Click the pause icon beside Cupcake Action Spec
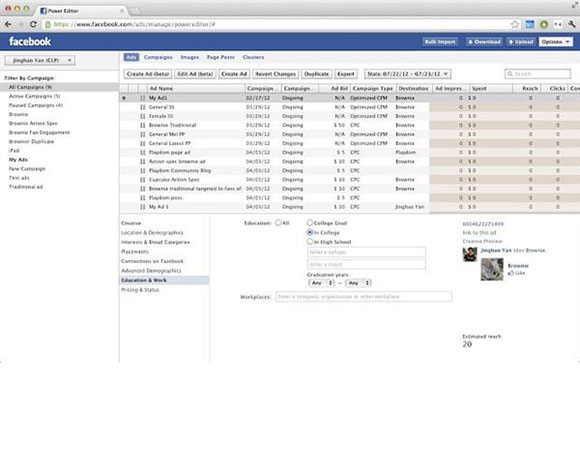 click(143, 180)
